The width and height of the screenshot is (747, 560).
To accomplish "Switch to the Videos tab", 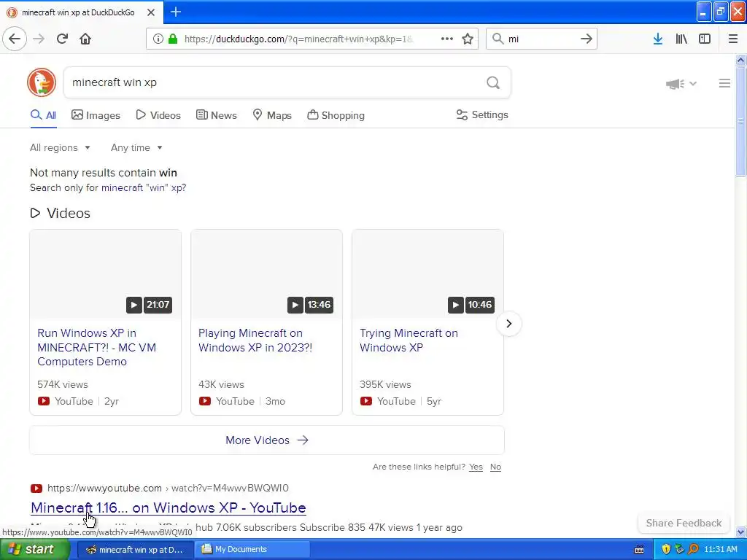I will tap(158, 115).
